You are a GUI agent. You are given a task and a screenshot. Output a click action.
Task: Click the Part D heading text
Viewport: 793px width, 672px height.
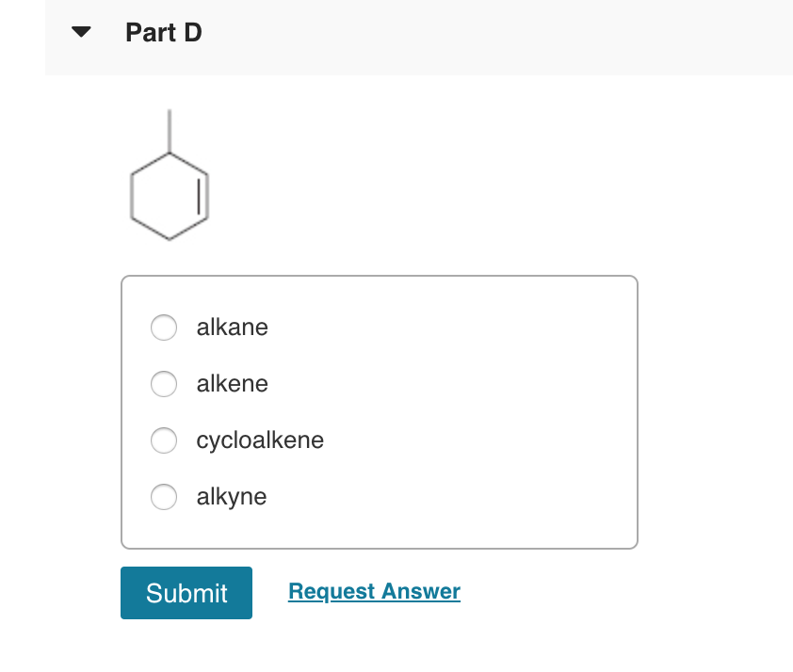coord(163,33)
